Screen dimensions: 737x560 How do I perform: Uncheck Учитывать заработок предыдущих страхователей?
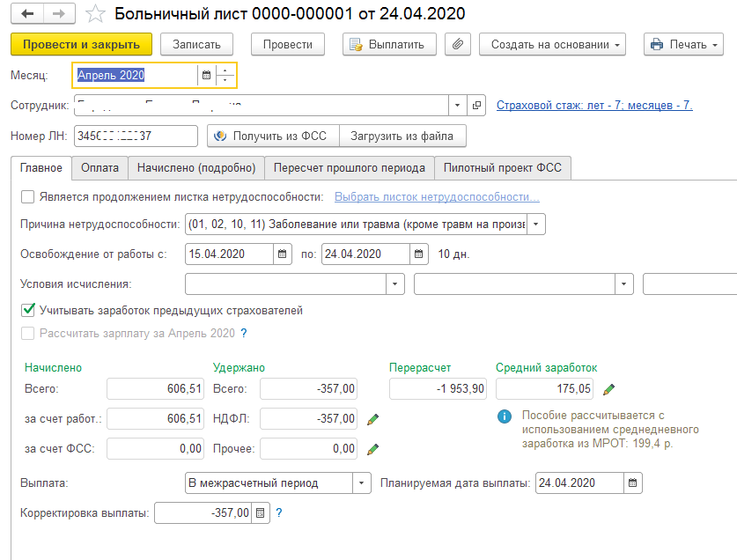pos(28,310)
